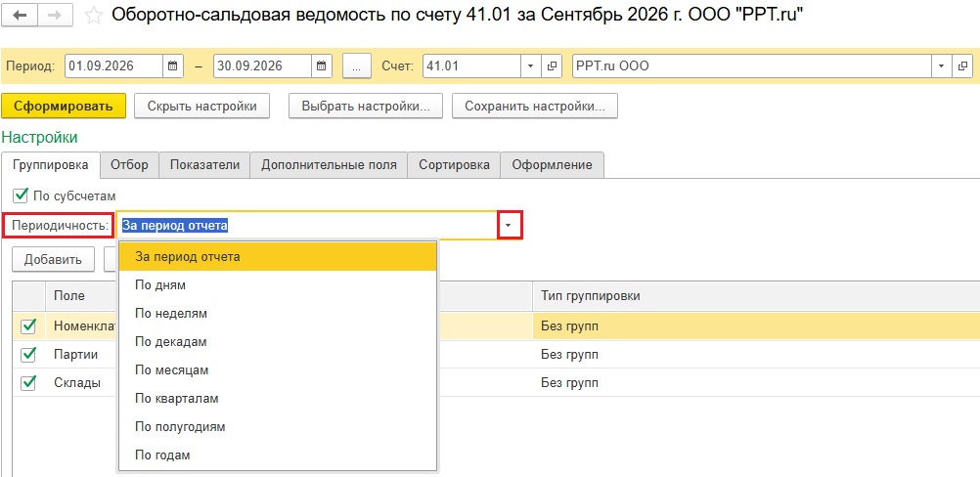Switch to the Сортировка tab
980x477 pixels.
454,165
